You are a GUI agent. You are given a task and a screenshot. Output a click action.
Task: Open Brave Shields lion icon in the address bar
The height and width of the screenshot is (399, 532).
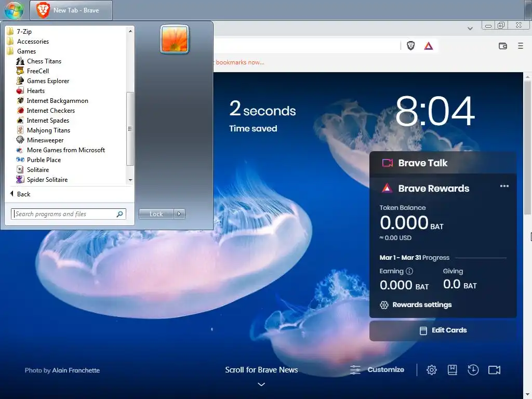pyautogui.click(x=411, y=46)
